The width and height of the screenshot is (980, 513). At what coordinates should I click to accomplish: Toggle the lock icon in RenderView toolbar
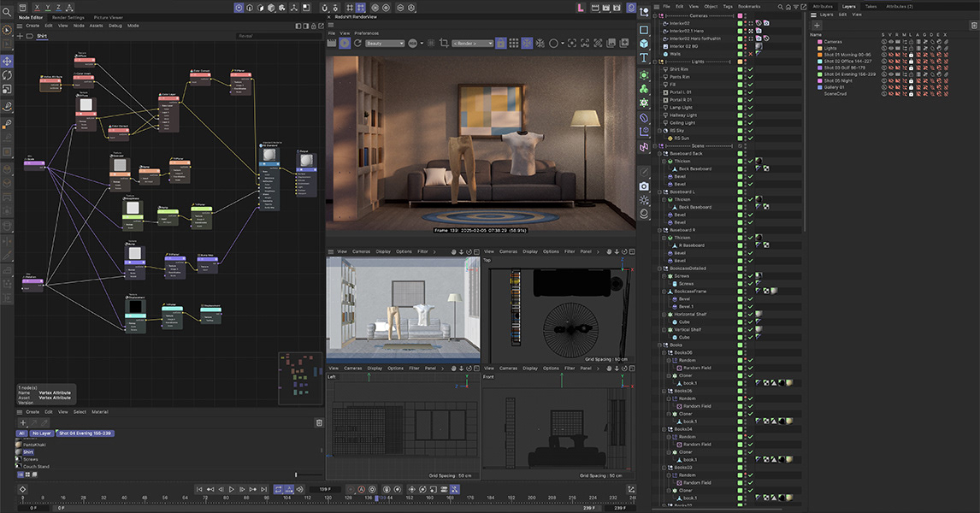pos(501,43)
